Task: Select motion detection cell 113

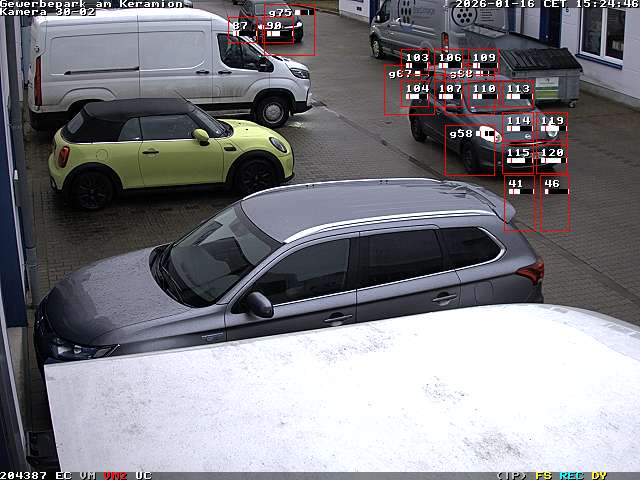Action: 517,94
